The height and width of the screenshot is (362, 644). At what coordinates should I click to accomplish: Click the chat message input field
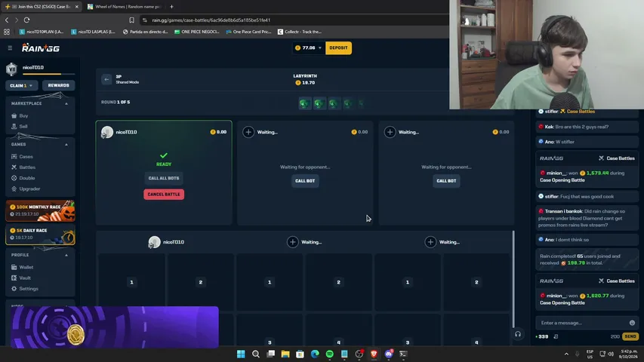tap(583, 323)
